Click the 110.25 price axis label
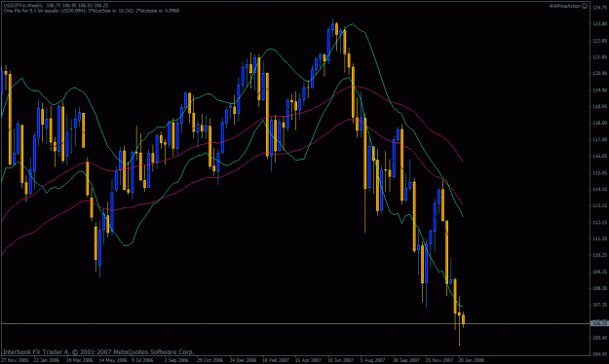This screenshot has height=364, width=609. point(599,255)
